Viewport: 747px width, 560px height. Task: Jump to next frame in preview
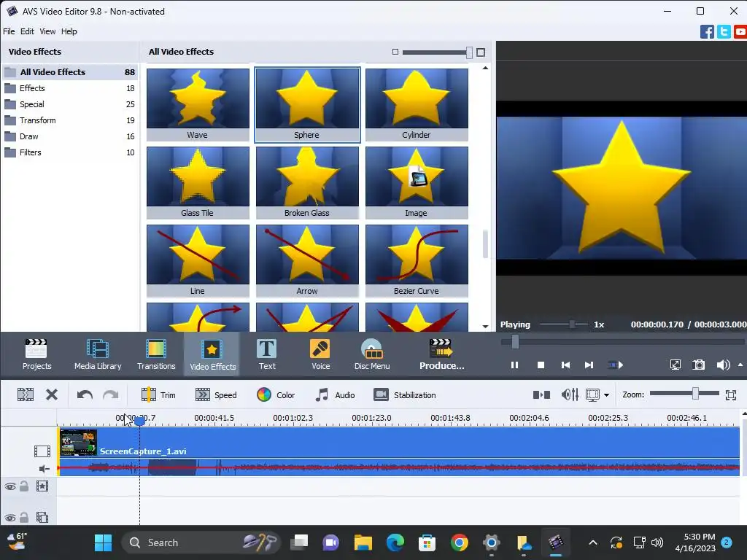(x=589, y=365)
